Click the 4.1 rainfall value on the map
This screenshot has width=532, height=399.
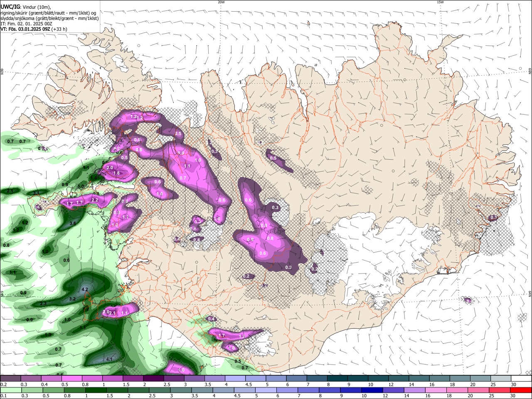(109, 359)
